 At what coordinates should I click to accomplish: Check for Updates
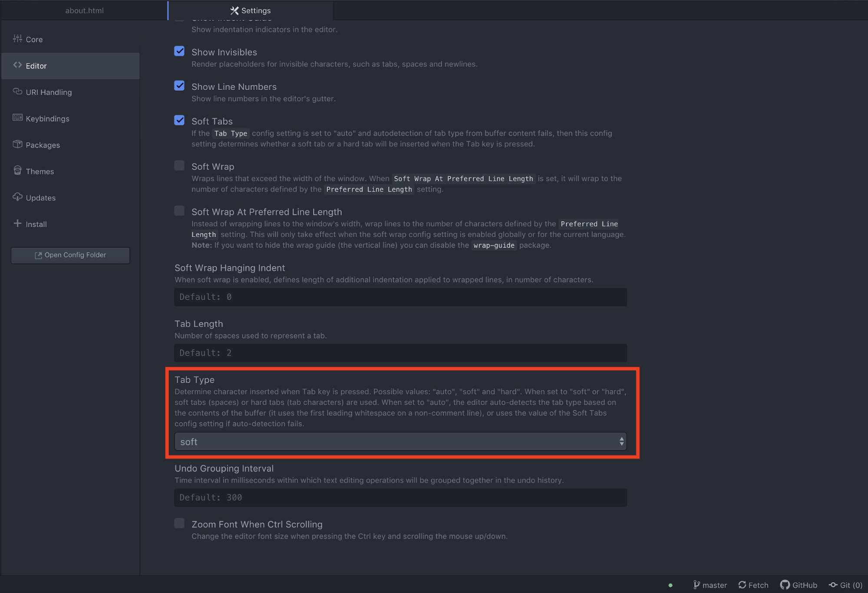[x=40, y=198]
